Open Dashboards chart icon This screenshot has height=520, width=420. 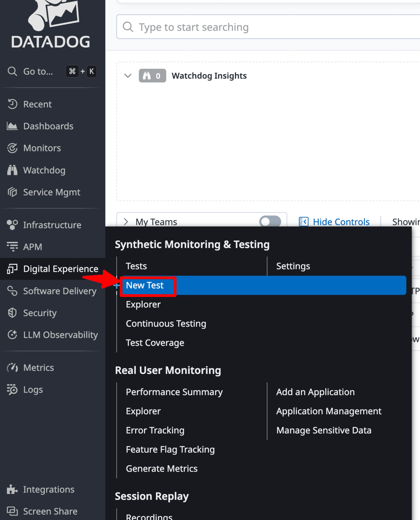(12, 126)
